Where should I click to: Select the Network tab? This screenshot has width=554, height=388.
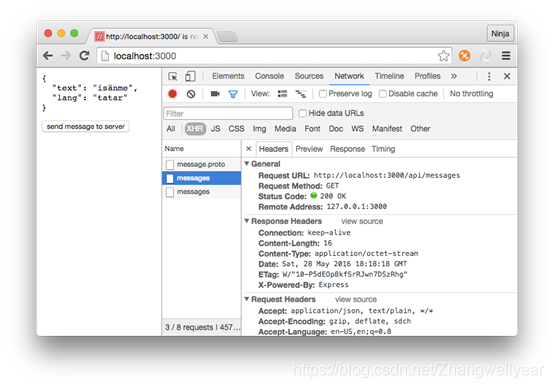pos(349,76)
